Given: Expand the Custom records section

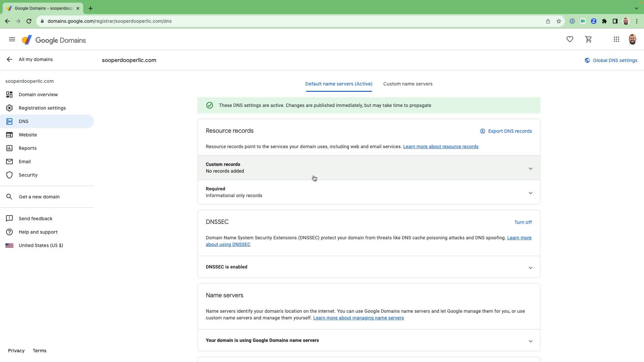Looking at the screenshot, I should click(530, 168).
